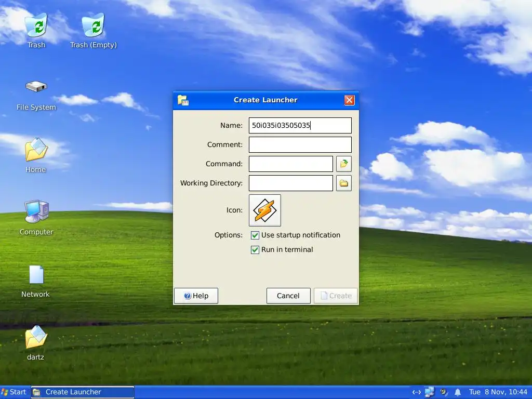Viewport: 532px width, 399px height.
Task: Click the network arrows tray icon
Action: [416, 392]
